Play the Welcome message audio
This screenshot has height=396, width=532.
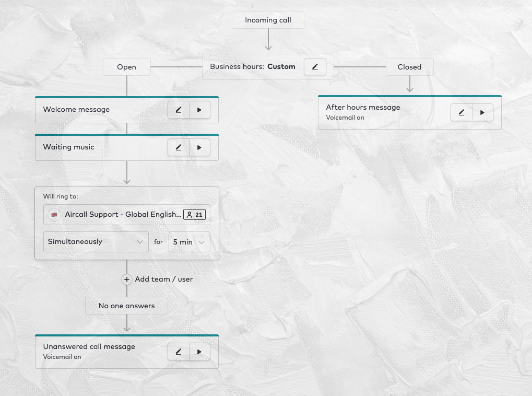(199, 110)
